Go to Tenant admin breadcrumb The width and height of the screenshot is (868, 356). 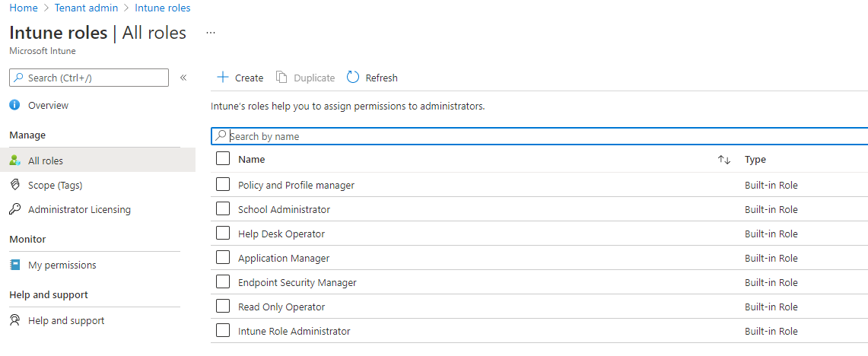(87, 8)
